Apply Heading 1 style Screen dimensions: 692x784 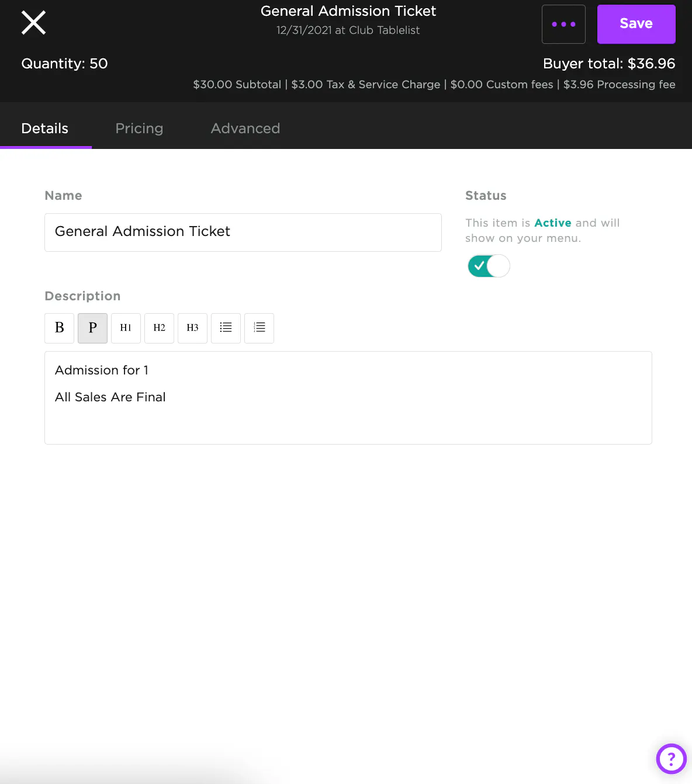126,328
